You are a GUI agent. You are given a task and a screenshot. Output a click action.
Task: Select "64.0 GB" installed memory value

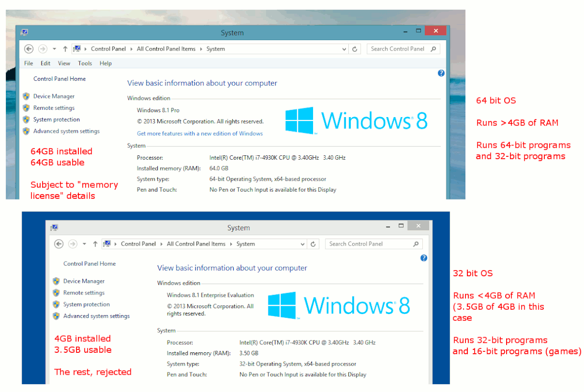point(219,168)
